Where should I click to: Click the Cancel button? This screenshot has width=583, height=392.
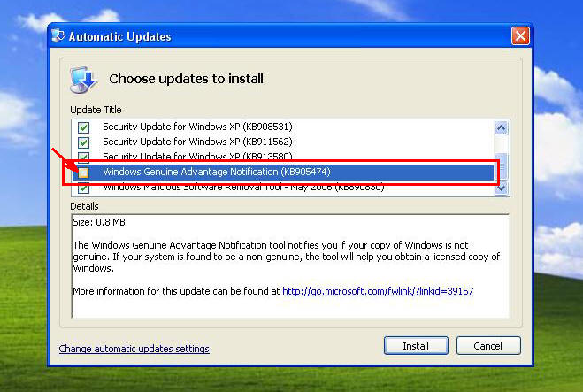pyautogui.click(x=488, y=346)
